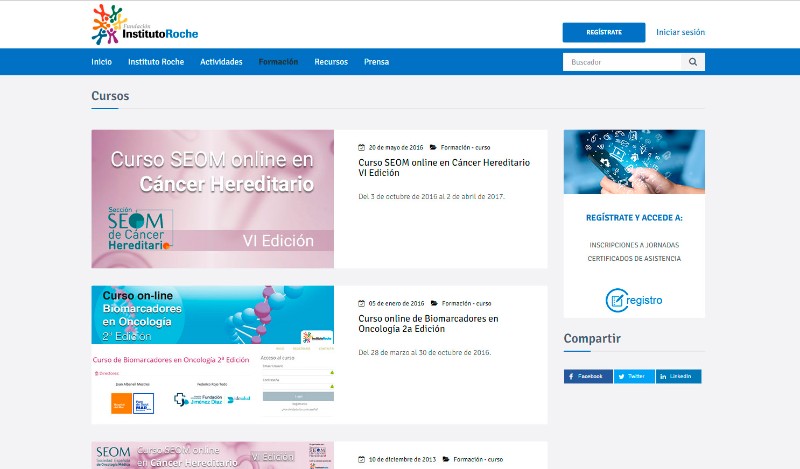The height and width of the screenshot is (469, 800).
Task: Click calendar icon beside 20 de mayo de 2016
Action: coord(361,147)
